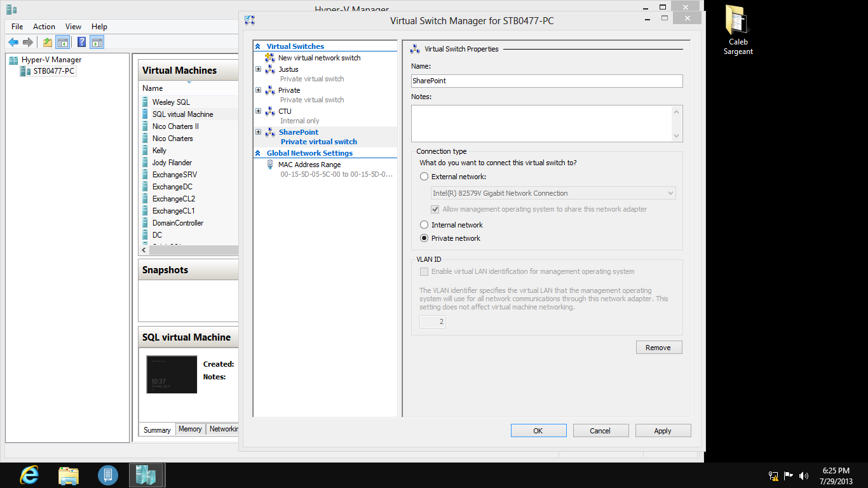Click the Up one level folder icon
This screenshot has height=488, width=868.
pos(48,43)
